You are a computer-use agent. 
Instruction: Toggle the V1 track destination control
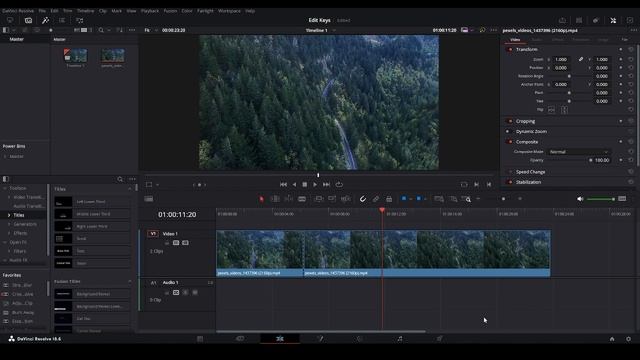coord(153,233)
